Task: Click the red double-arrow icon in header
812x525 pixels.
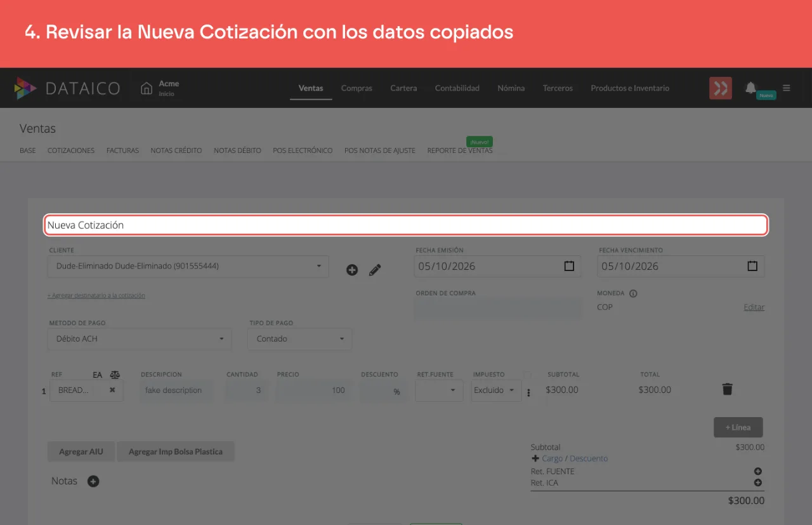Action: point(720,88)
